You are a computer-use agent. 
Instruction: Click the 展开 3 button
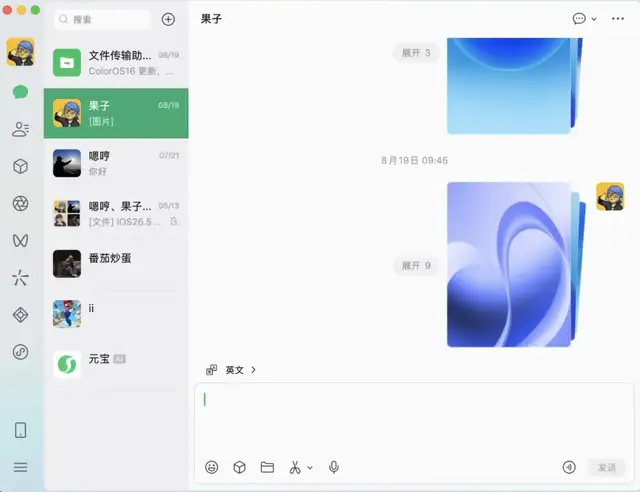(x=416, y=53)
